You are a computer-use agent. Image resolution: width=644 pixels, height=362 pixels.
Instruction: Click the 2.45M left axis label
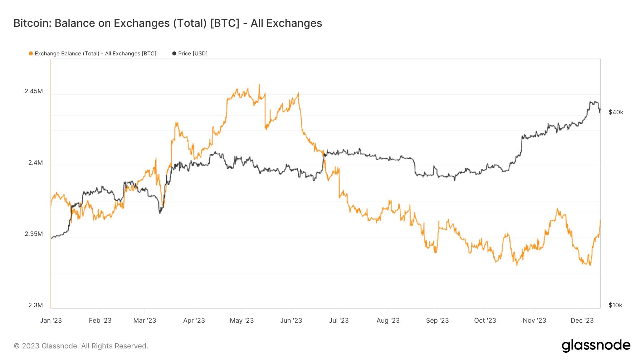pyautogui.click(x=34, y=91)
